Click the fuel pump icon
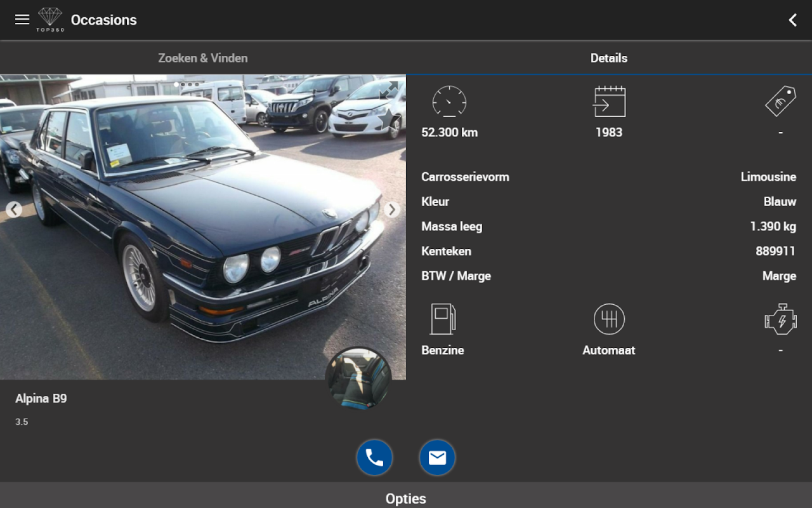 [x=443, y=319]
